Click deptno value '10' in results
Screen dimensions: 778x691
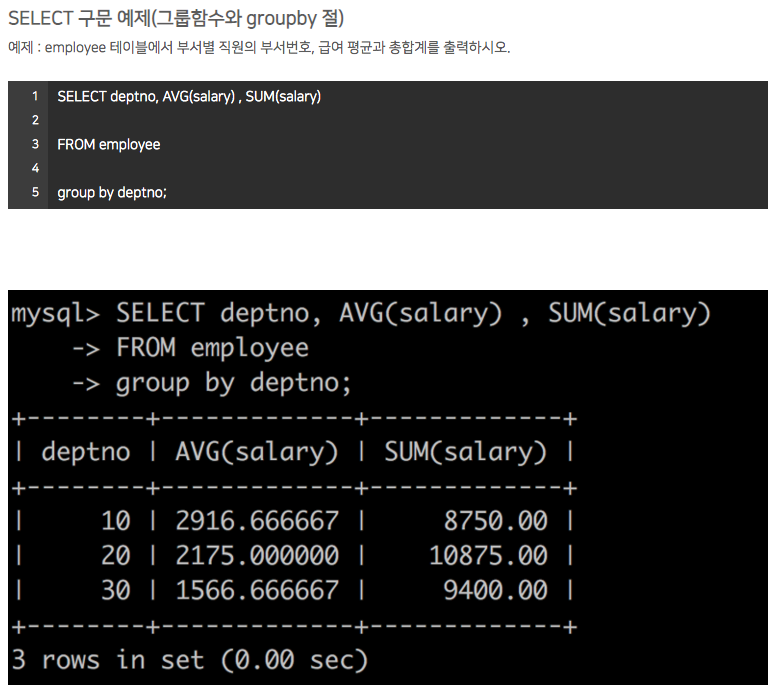click(116, 521)
